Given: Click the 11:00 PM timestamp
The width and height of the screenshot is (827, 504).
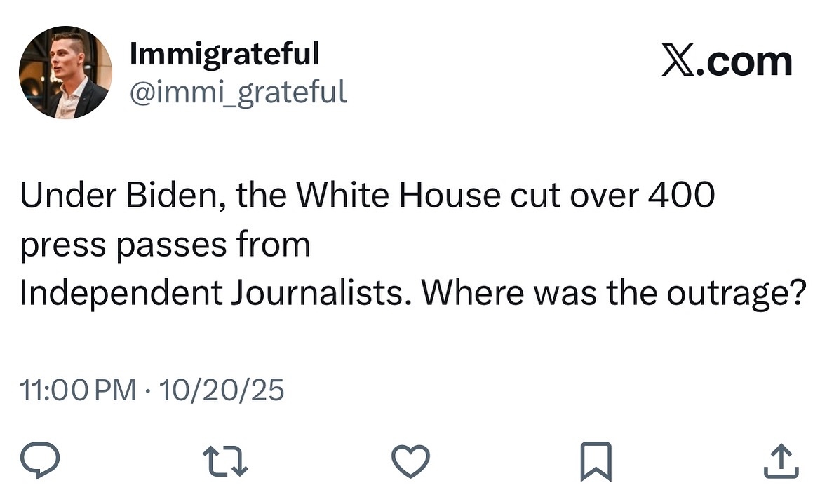Looking at the screenshot, I should [79, 390].
